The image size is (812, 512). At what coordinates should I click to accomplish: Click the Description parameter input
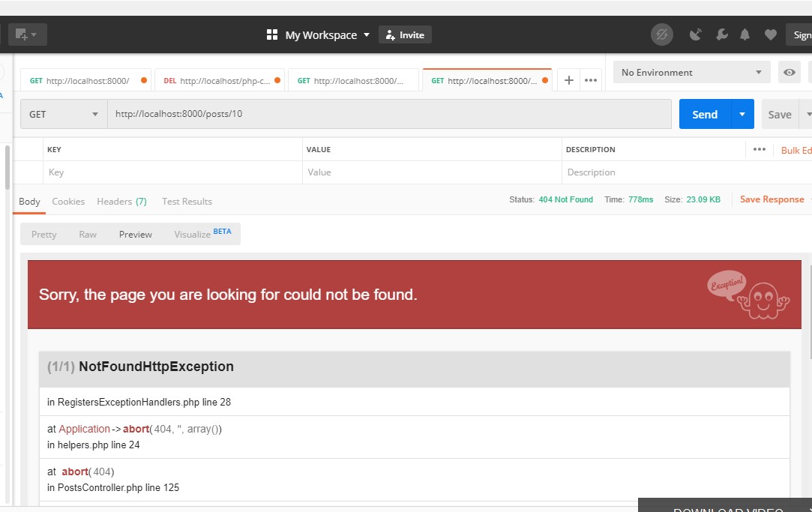(x=686, y=172)
